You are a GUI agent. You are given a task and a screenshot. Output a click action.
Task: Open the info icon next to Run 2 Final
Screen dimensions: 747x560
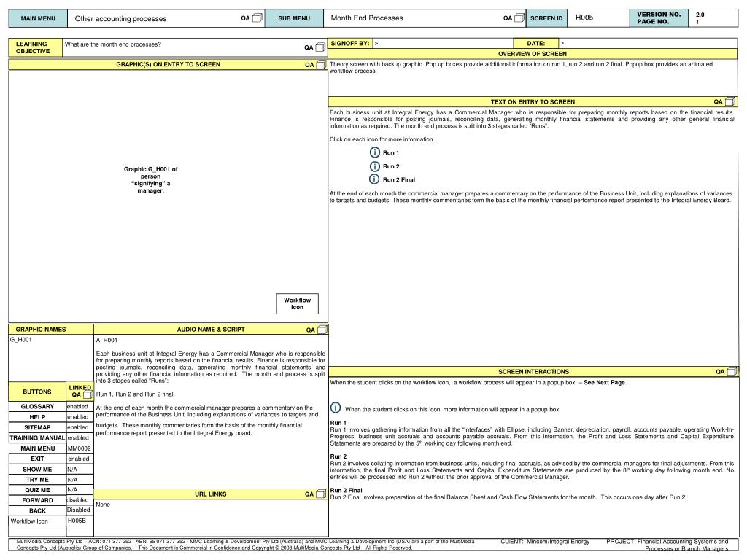pos(375,179)
